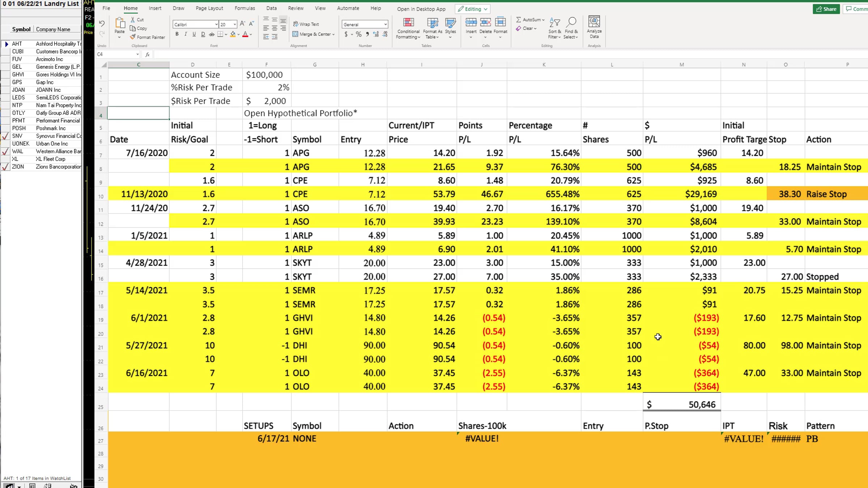This screenshot has width=868, height=488.
Task: Toggle Double Underline formatting
Action: click(x=203, y=34)
